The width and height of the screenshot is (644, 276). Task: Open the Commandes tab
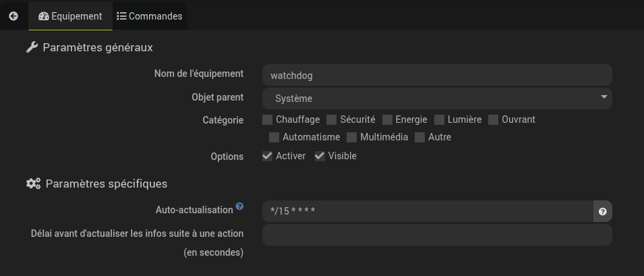click(150, 16)
